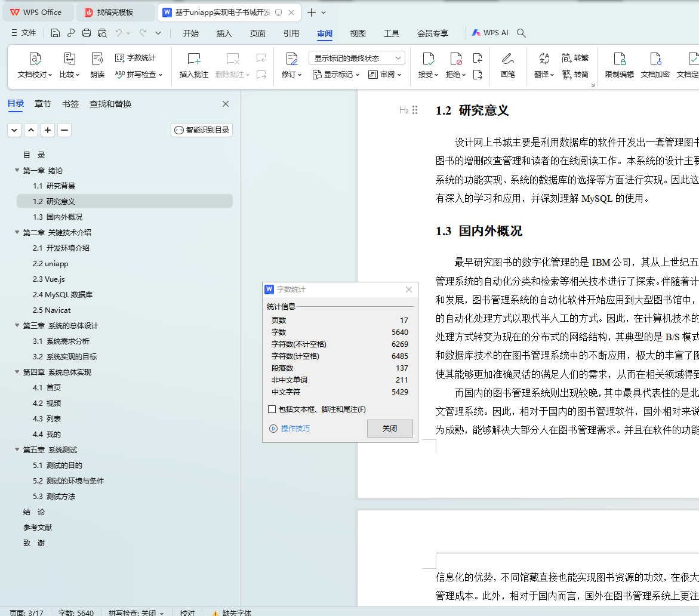Click 缺失字体 warning in status bar
Screen dimensions: 699x616
pyautogui.click(x=232, y=612)
